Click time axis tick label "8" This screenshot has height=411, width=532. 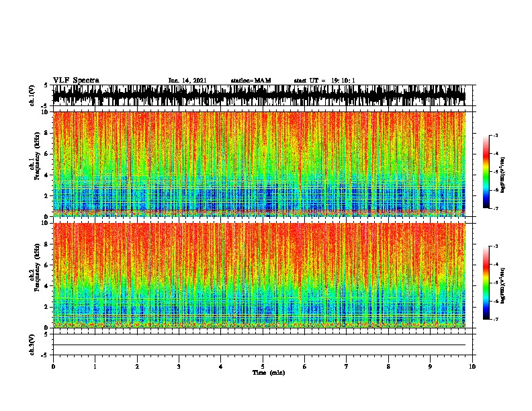(388, 367)
